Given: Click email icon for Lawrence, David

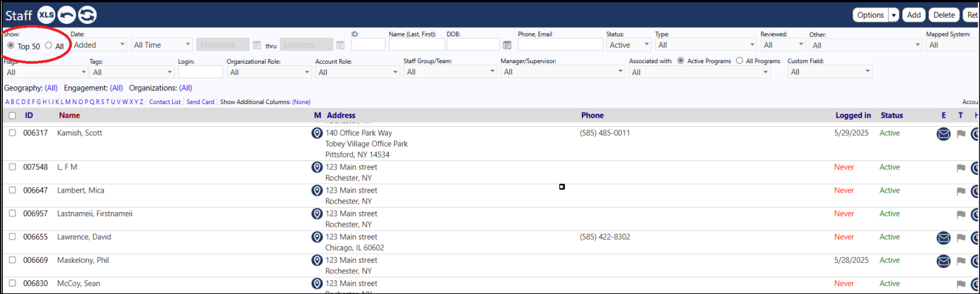Looking at the screenshot, I should point(943,238).
